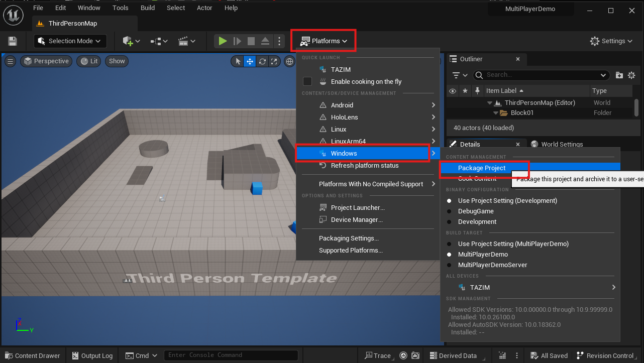Select the rotate gizmo tool
This screenshot has width=644, height=363.
point(262,61)
